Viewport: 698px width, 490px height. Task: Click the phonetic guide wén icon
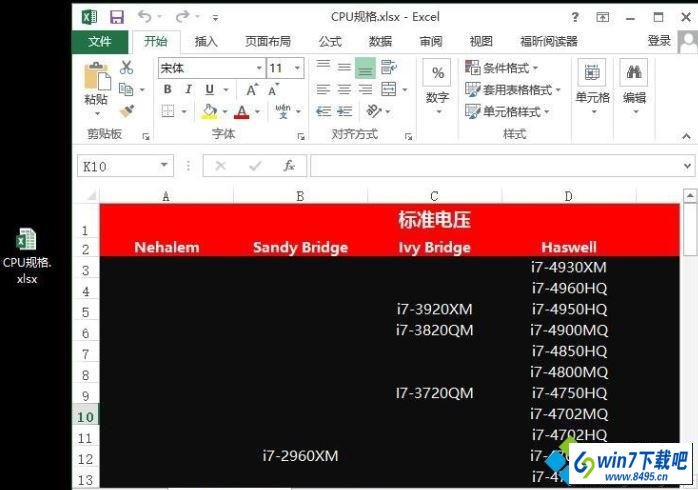point(282,111)
